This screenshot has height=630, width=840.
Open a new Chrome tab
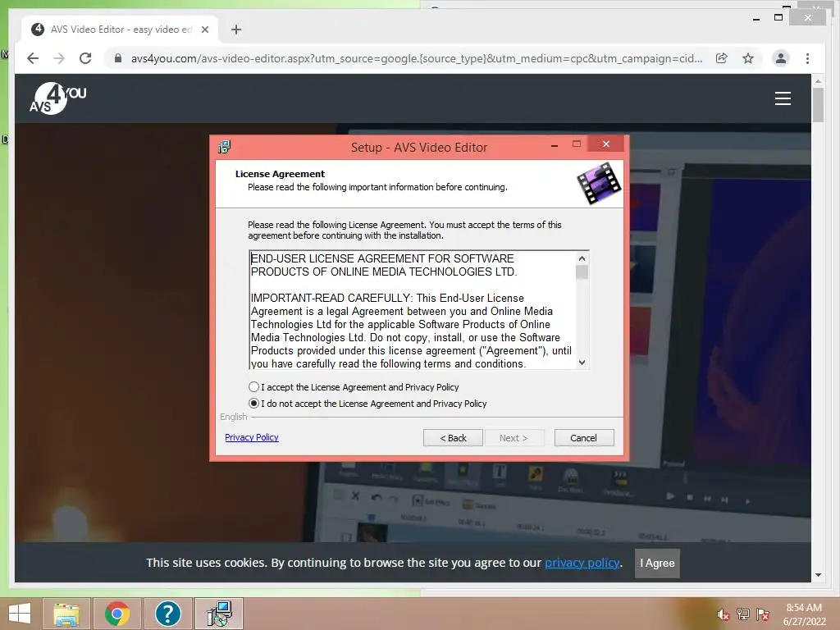[236, 30]
